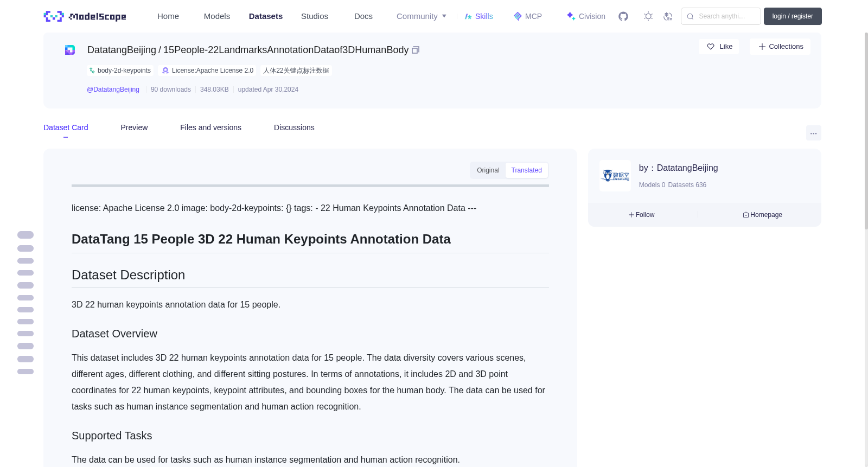Click the 348.03KB size text
Screen dimensions: 868x467
pyautogui.click(x=214, y=89)
